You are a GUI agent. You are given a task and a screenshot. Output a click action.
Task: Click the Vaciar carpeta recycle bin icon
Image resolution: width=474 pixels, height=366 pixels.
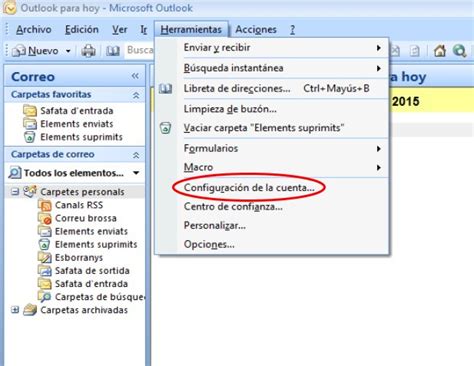166,128
